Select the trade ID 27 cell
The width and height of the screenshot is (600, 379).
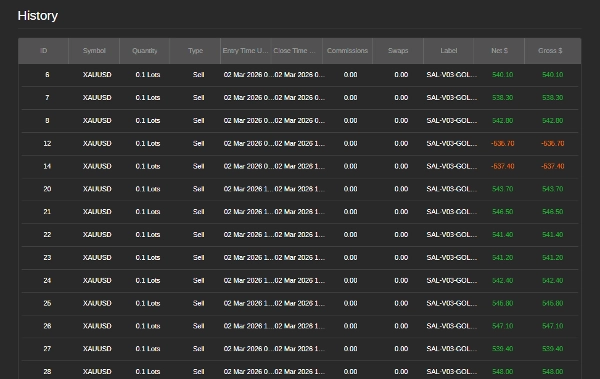[47, 349]
